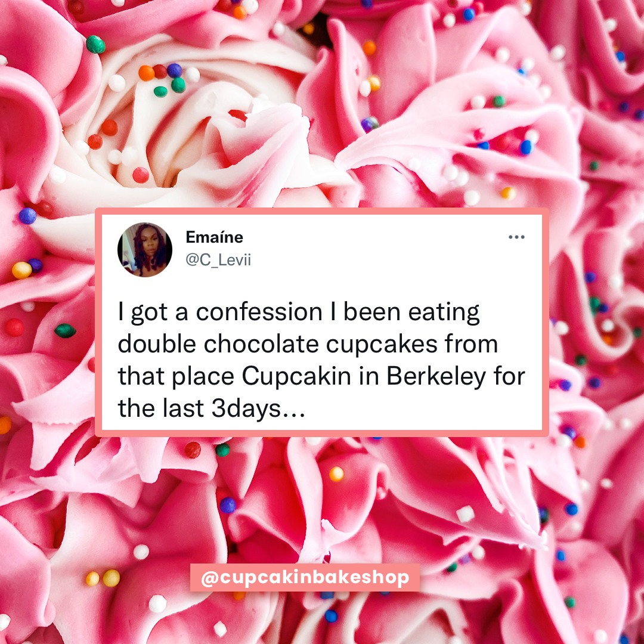644x644 pixels.
Task: Visit the @C_Levii handle
Action: [x=218, y=260]
